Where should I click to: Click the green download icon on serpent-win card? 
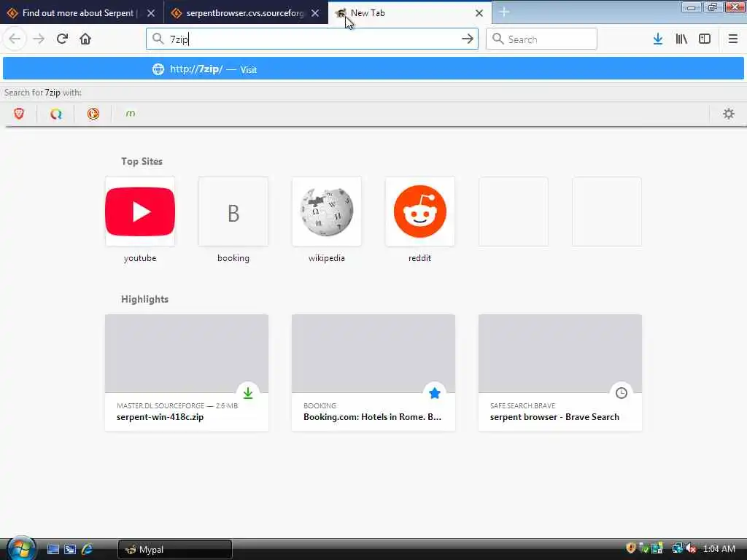click(248, 393)
